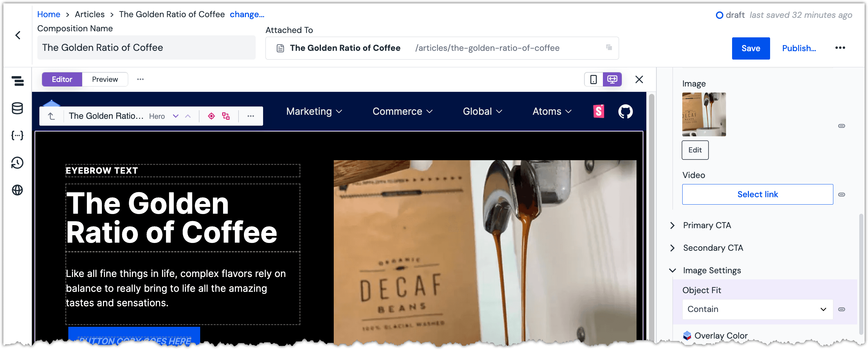Open the JSON curly braces icon
868x350 pixels.
pos(17,136)
